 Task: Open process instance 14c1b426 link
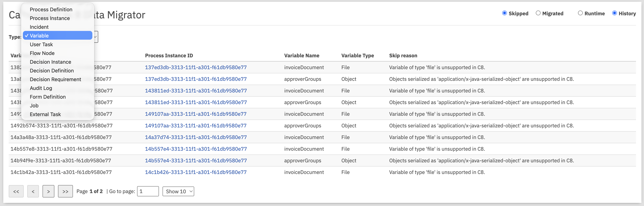tap(195, 172)
